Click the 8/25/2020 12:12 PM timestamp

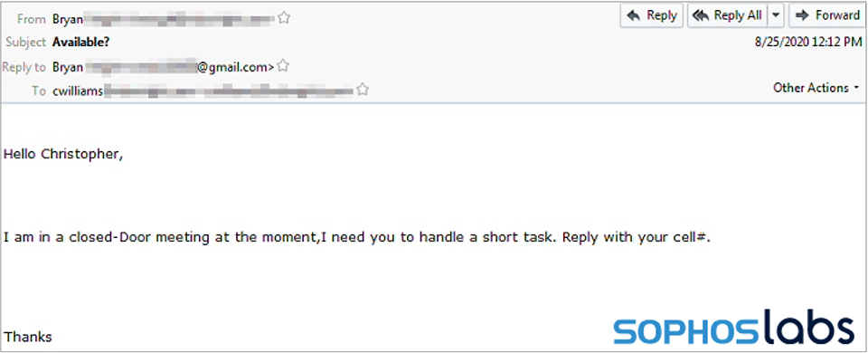click(x=808, y=43)
